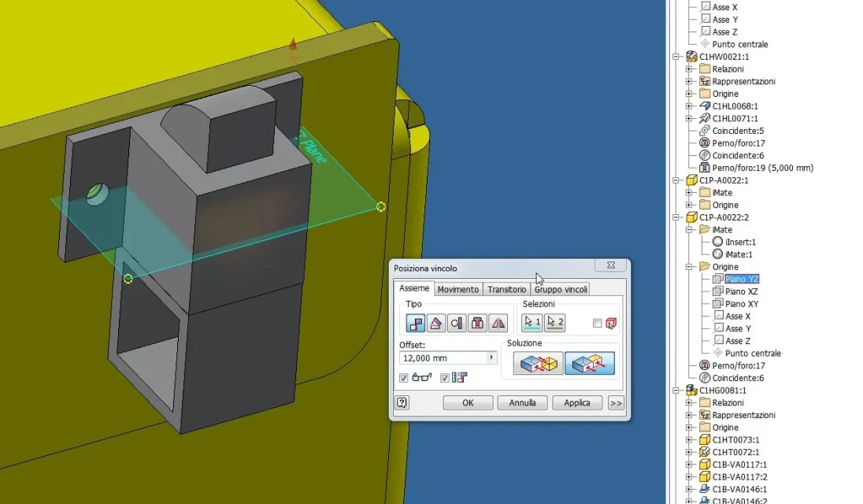Screen dimensions: 863x504
Task: Open the Offset field arrow flyout
Action: click(491, 358)
